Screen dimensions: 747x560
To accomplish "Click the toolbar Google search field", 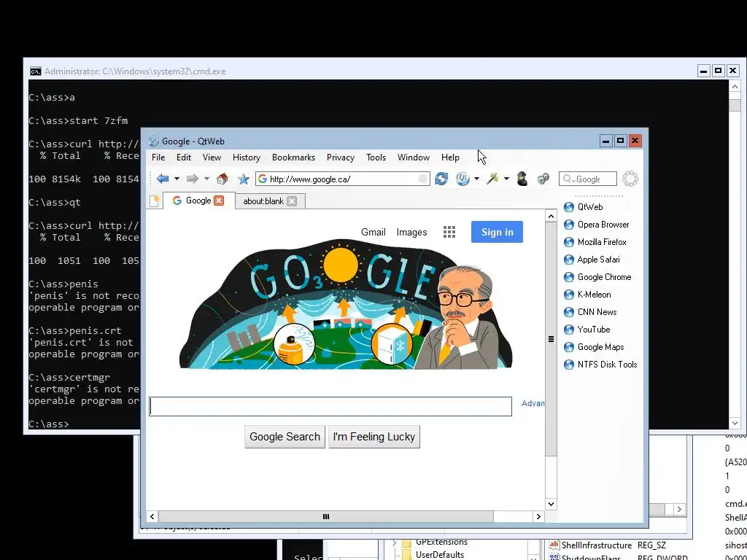I will [x=588, y=179].
